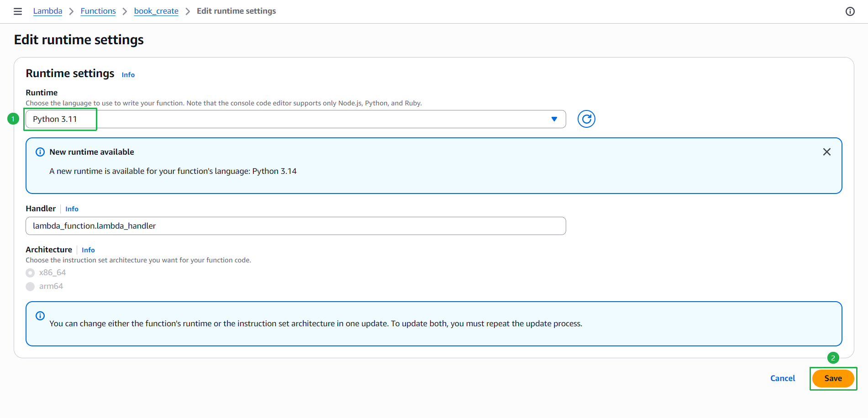
Task: Dismiss the New runtime available notice
Action: click(826, 152)
